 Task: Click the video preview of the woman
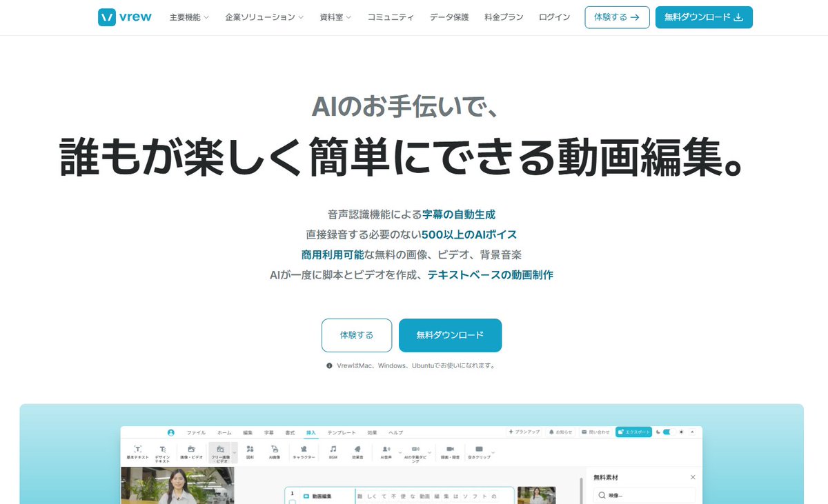point(177,485)
